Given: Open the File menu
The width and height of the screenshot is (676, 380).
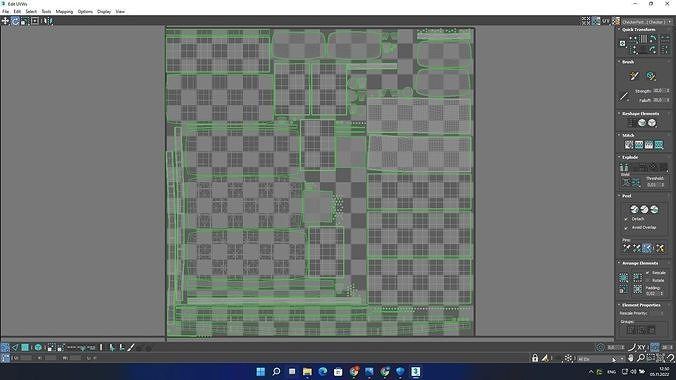Looking at the screenshot, I should 6,12.
